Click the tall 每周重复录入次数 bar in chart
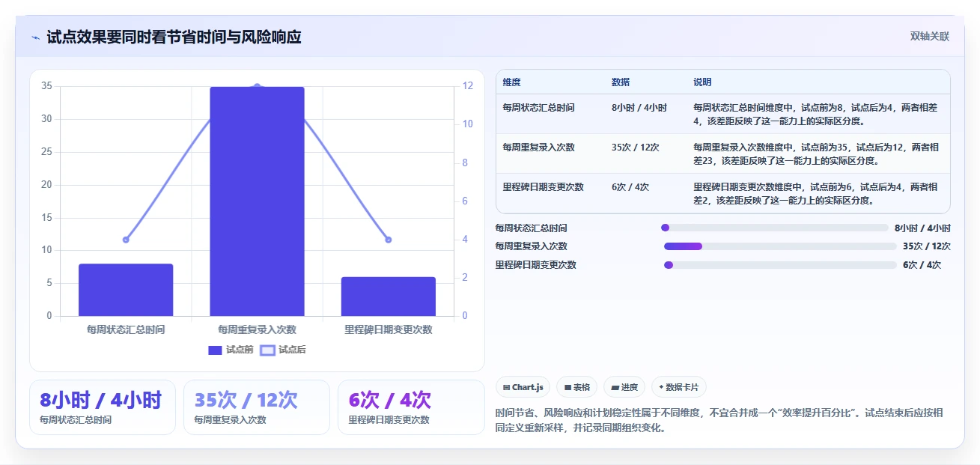This screenshot has height=465, width=980. (257, 201)
